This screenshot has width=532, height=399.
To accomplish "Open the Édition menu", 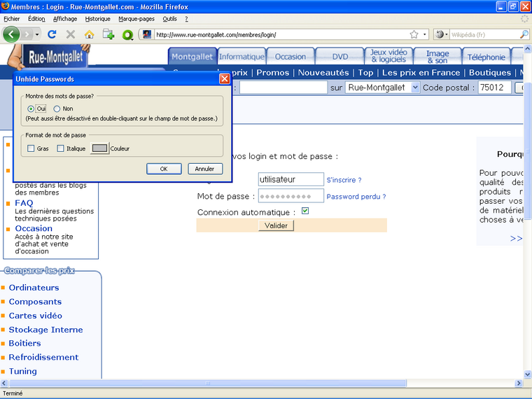I will 36,19.
